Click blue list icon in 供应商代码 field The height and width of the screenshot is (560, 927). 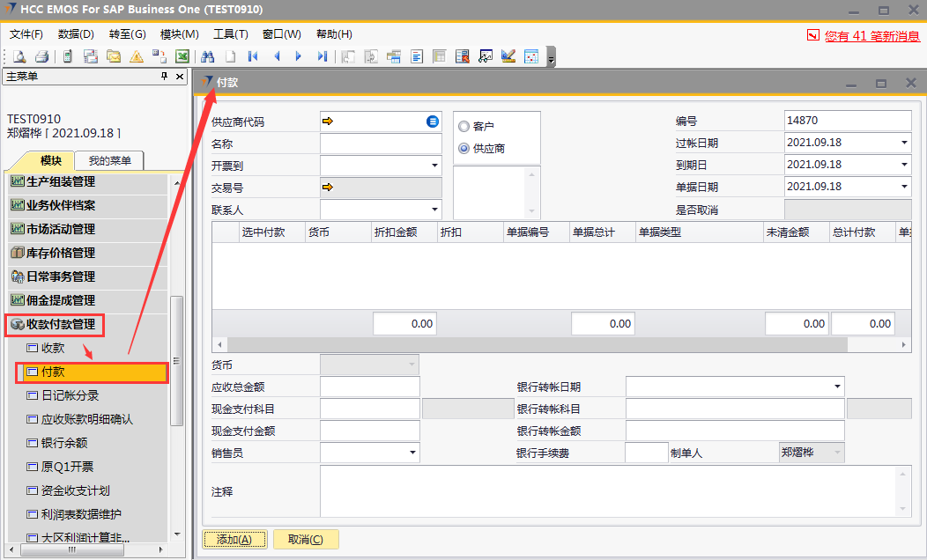(x=433, y=121)
